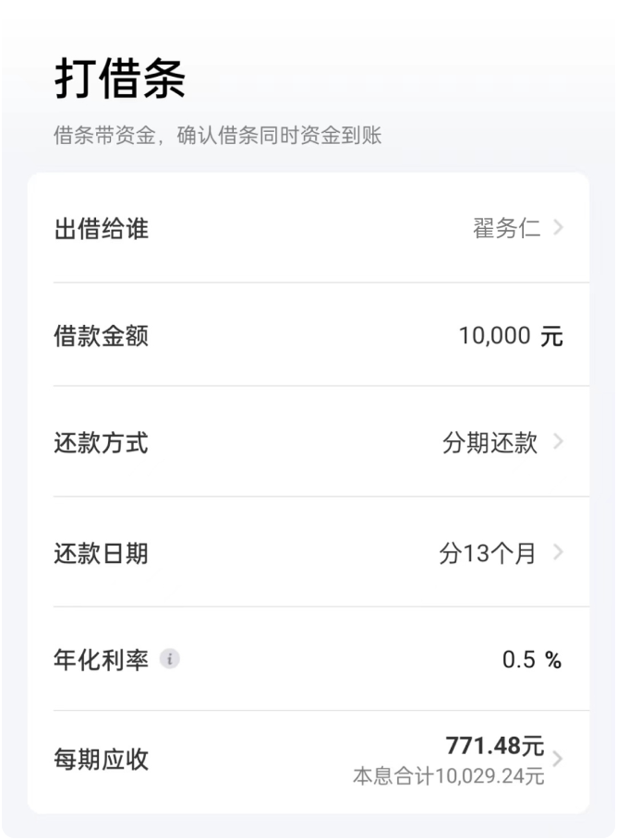Edit the 10,000 loan amount field
The height and width of the screenshot is (840, 617).
(x=494, y=336)
